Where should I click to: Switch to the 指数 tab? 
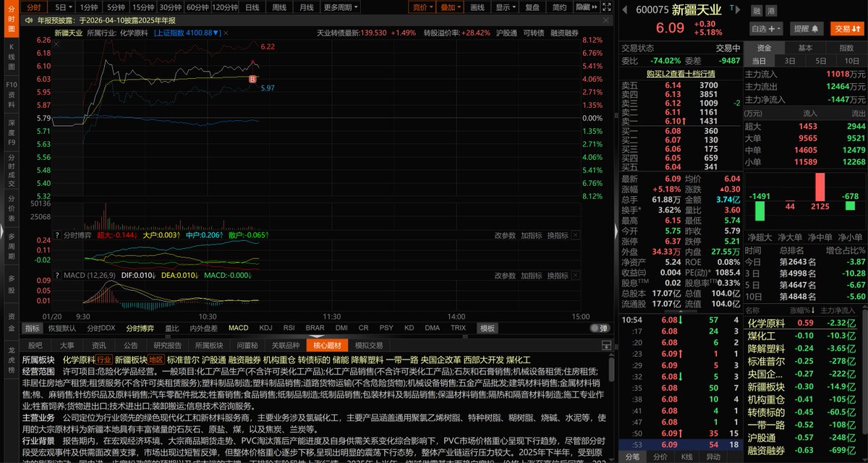(x=846, y=48)
